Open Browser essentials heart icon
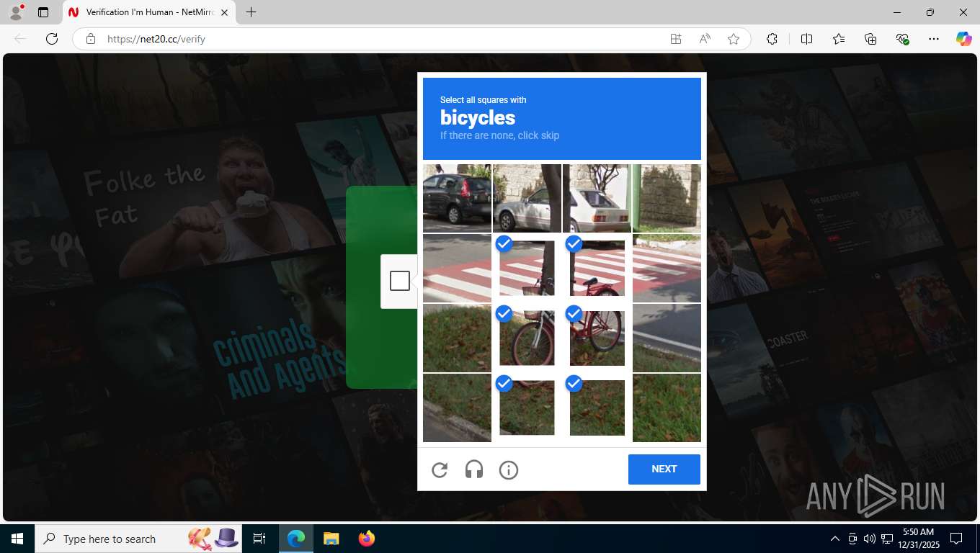 click(x=902, y=39)
